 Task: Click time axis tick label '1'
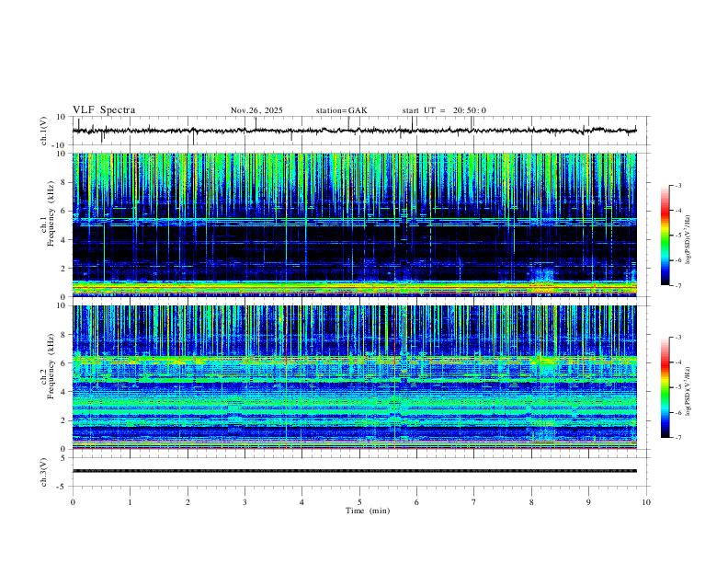coord(130,502)
